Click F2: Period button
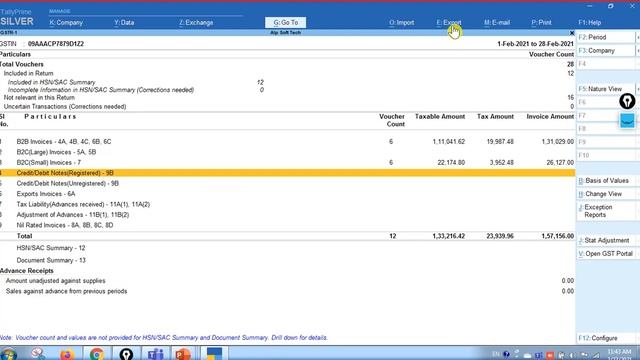 tap(606, 37)
